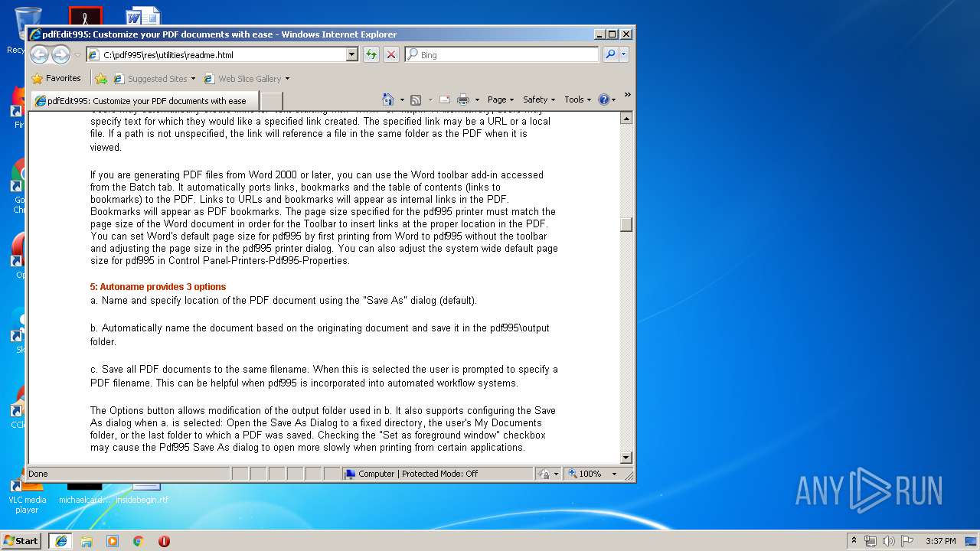This screenshot has width=980, height=551.
Task: Select the pdfEdit995 browser tab
Action: coord(144,100)
